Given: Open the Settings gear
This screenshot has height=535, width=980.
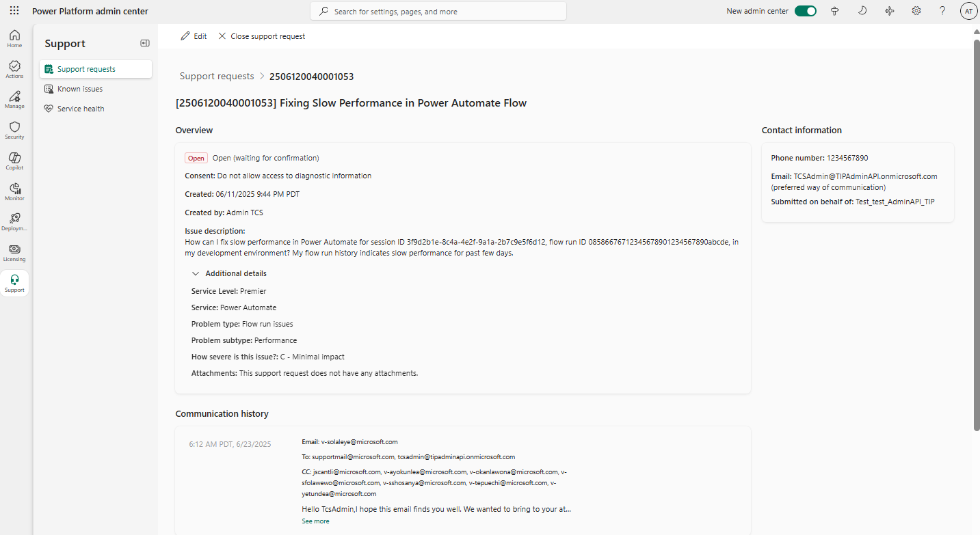Looking at the screenshot, I should coord(916,11).
